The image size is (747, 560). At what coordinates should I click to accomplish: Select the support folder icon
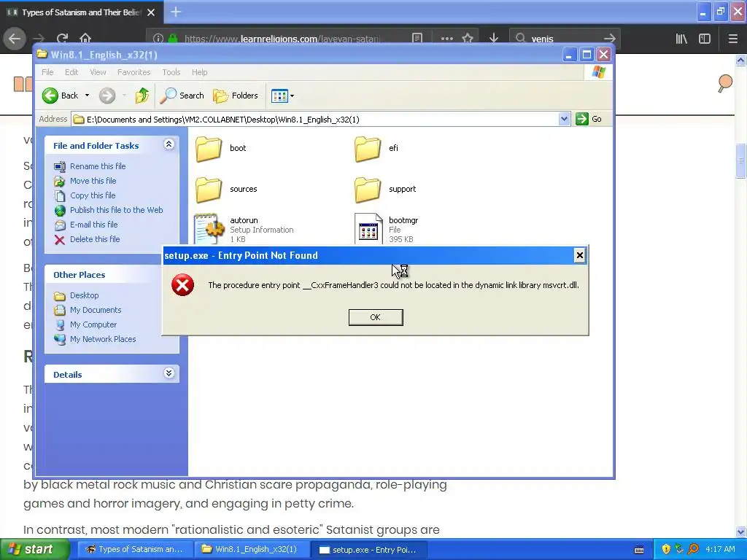pyautogui.click(x=368, y=190)
